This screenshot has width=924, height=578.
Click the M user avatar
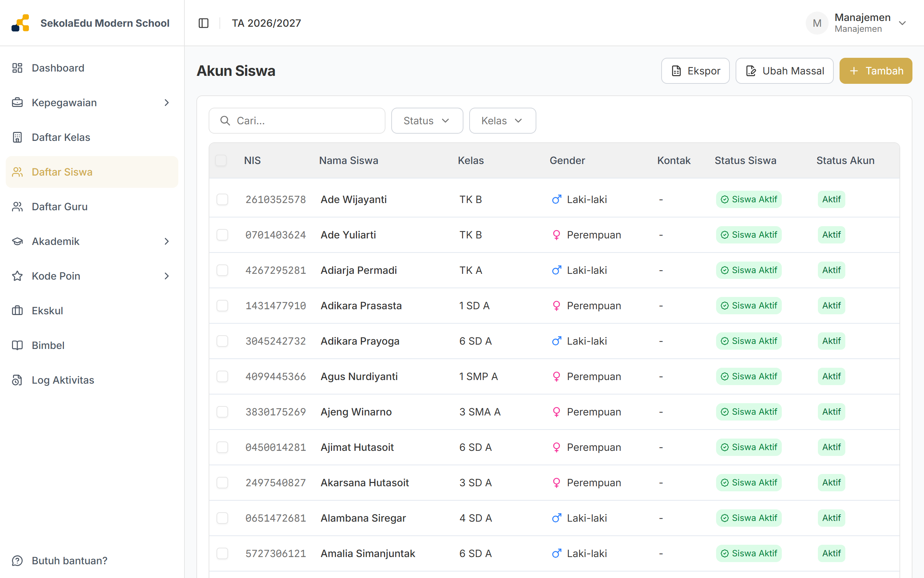click(x=817, y=23)
